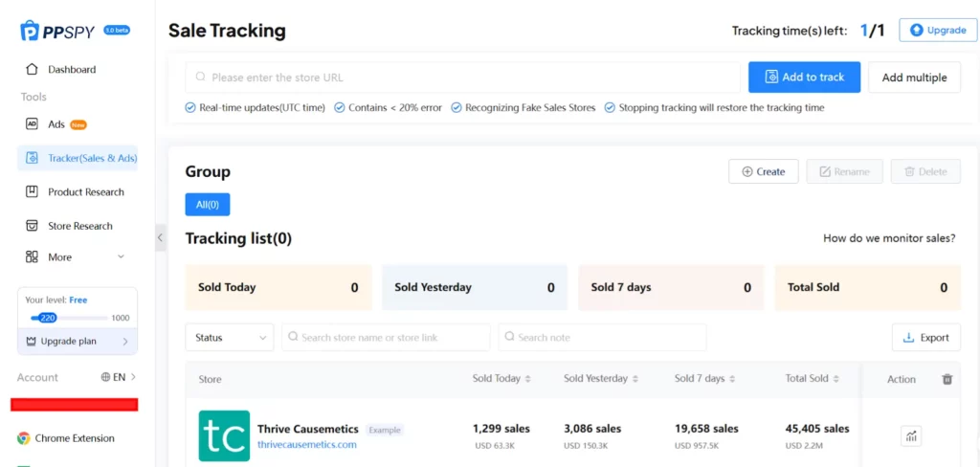The image size is (980, 467).
Task: Open Tracker(Sales & Ads) menu item
Action: (78, 158)
